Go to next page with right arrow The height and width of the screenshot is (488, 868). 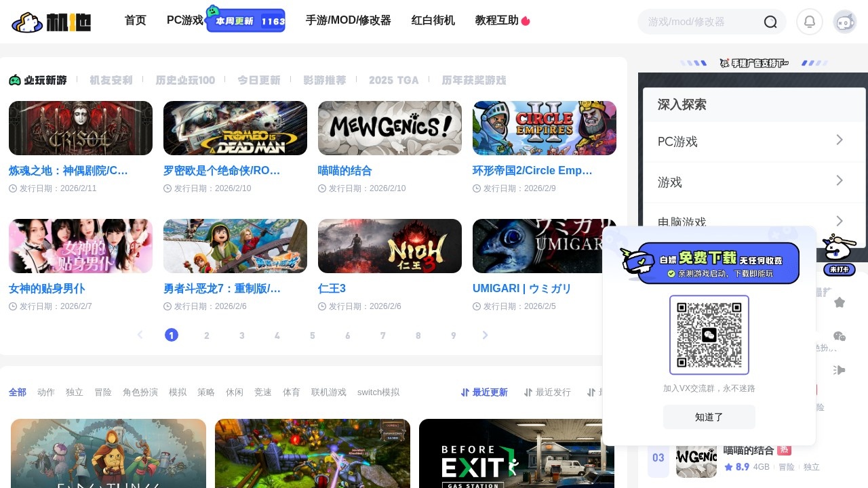coord(485,335)
